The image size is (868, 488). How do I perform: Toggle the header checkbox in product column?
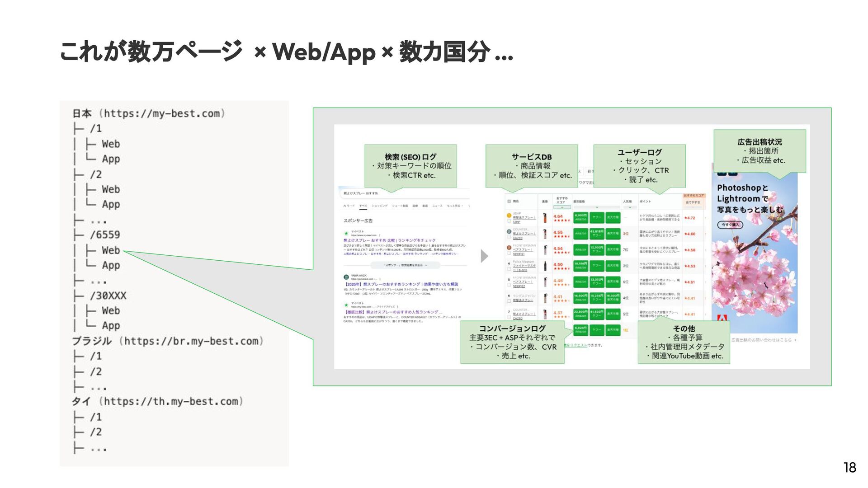[x=509, y=201]
